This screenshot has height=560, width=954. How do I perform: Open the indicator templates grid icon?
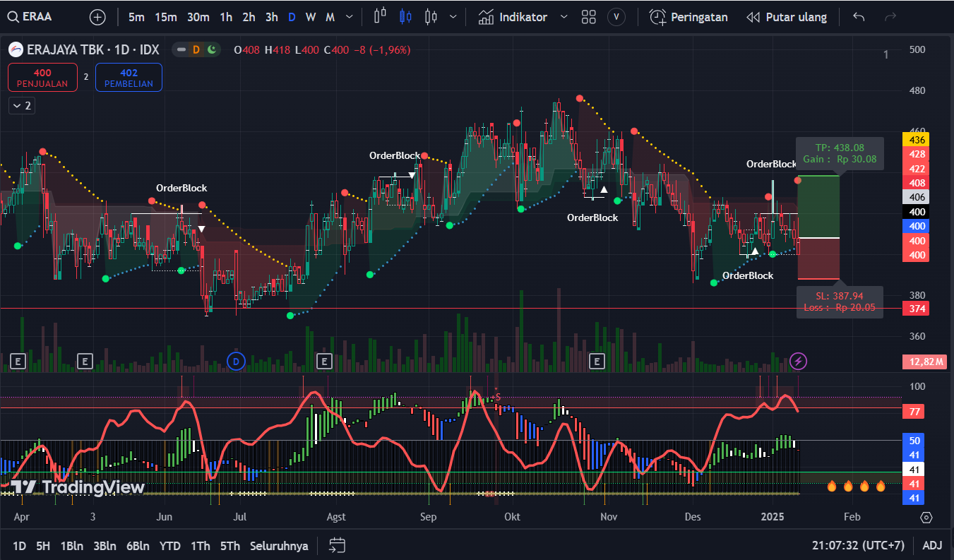589,17
